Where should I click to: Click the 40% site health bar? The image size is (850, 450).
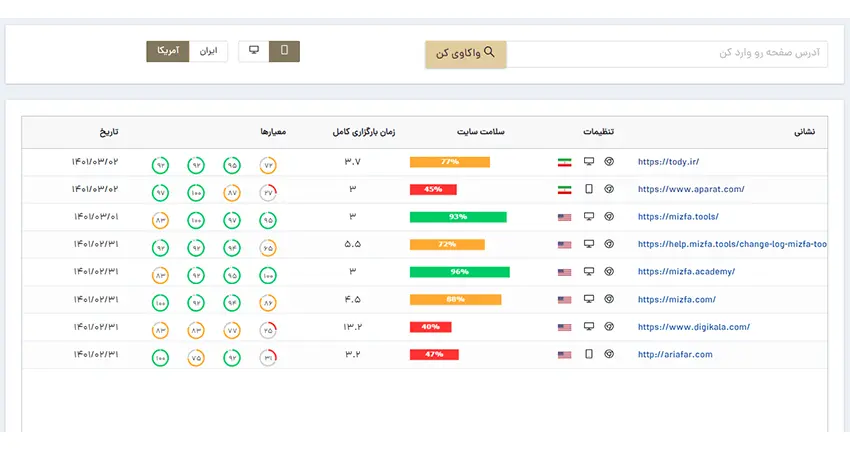430,327
